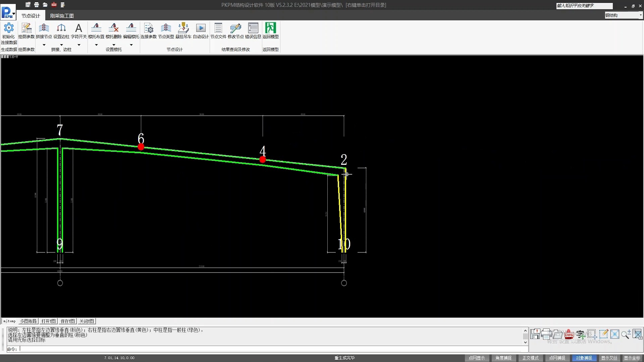Open 连接参数 settings icon
The image size is (644, 362).
tap(148, 28)
